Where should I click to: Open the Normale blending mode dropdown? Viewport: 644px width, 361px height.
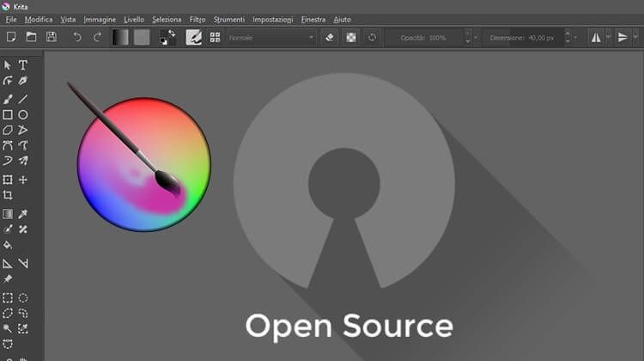tap(272, 38)
